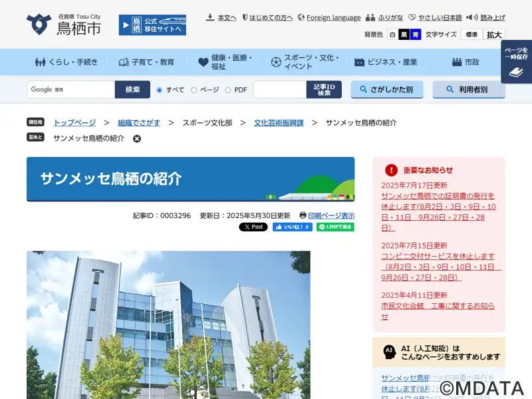This screenshot has width=532, height=399.
Task: Click the ページを一時保存 side button
Action: [x=517, y=62]
